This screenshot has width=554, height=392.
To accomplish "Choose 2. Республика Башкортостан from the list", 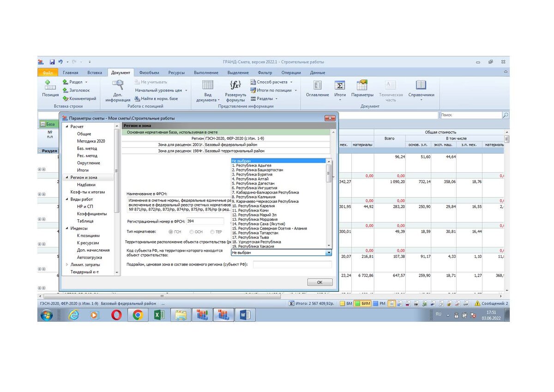I will coord(258,170).
